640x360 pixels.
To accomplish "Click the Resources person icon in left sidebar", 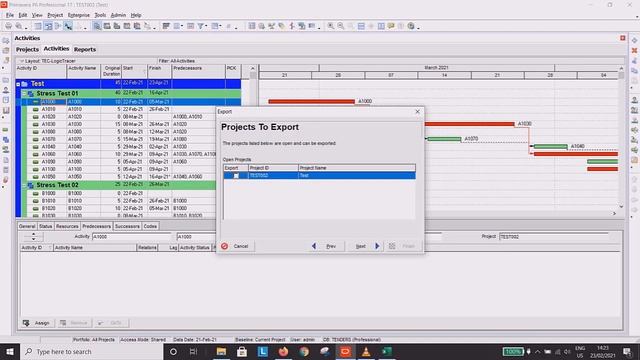I will pyautogui.click(x=6, y=90).
